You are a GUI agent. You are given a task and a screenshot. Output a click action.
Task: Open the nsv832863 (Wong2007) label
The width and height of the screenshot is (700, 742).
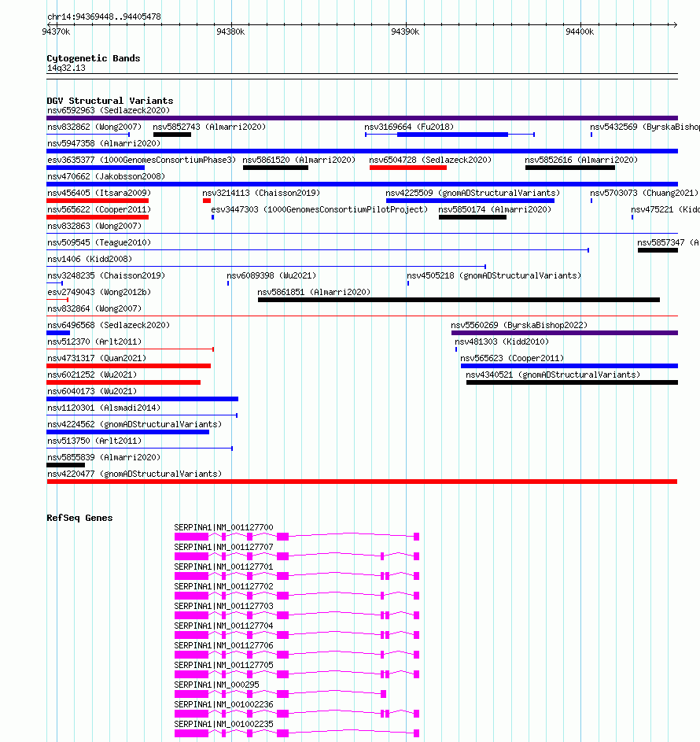pyautogui.click(x=94, y=226)
